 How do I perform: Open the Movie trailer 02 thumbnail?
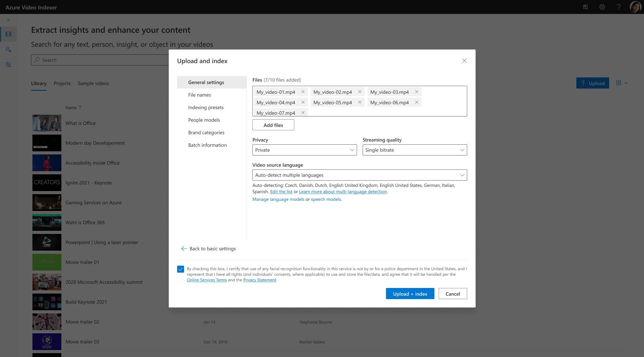(x=47, y=322)
